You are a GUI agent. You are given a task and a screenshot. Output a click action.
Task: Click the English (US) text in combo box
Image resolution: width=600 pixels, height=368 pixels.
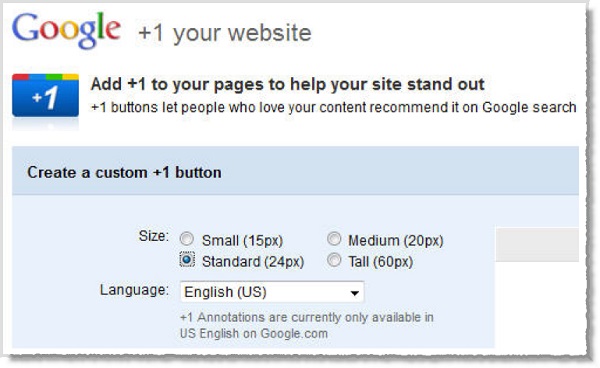click(225, 292)
